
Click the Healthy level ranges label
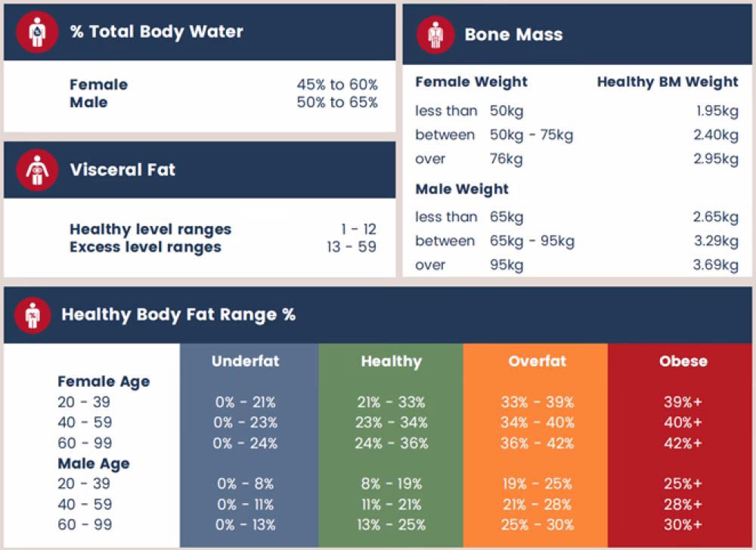pos(150,229)
